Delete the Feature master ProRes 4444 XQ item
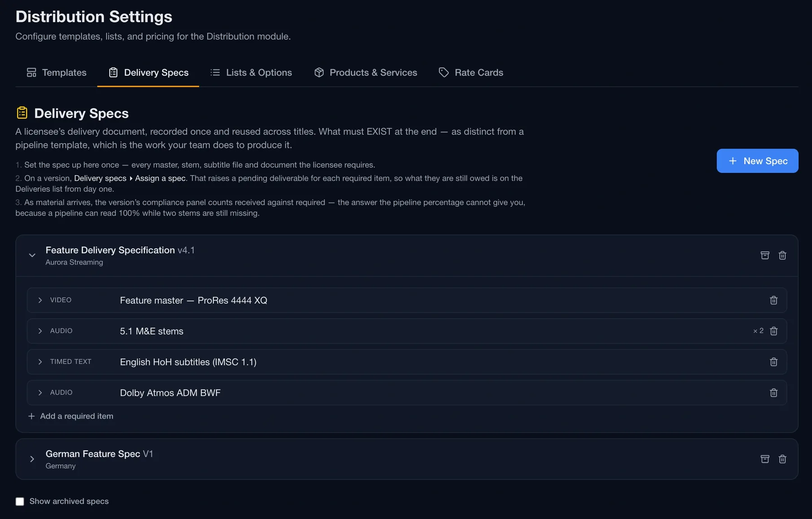 [774, 300]
